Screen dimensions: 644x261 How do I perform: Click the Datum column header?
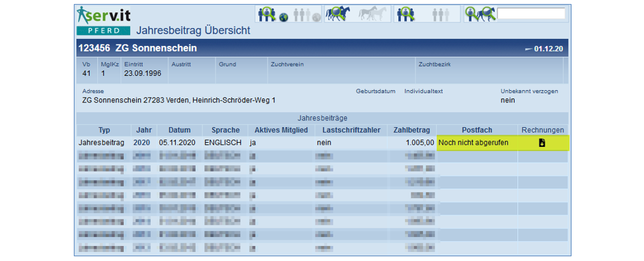coord(179,130)
